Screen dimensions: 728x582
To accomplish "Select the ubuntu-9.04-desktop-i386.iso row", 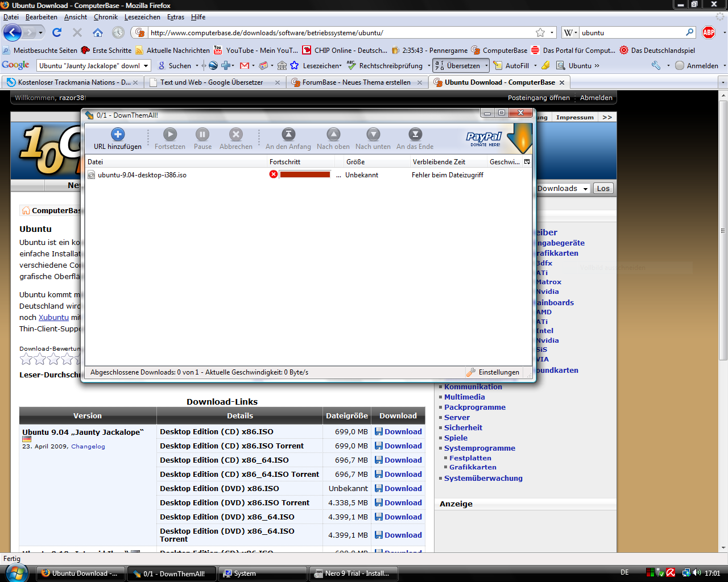I will pos(308,174).
